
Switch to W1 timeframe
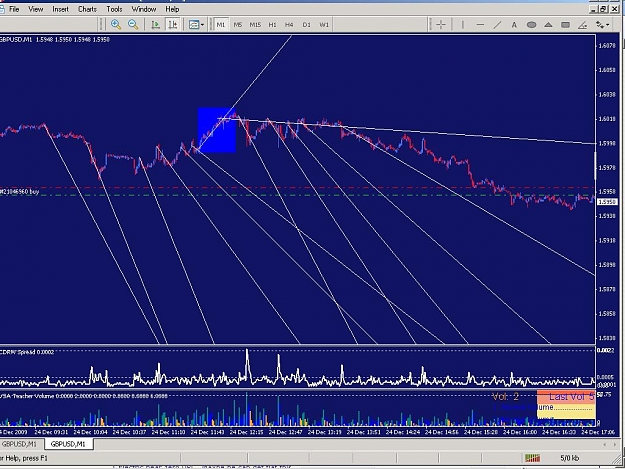tap(324, 25)
